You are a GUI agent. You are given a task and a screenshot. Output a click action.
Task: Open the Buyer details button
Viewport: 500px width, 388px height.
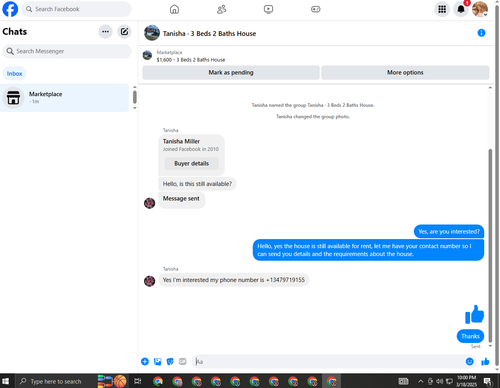click(191, 163)
